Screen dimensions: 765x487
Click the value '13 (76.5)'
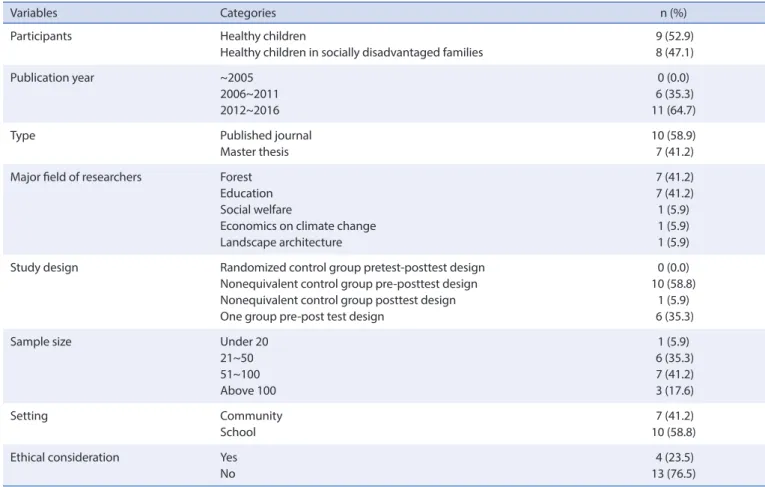coord(673,474)
